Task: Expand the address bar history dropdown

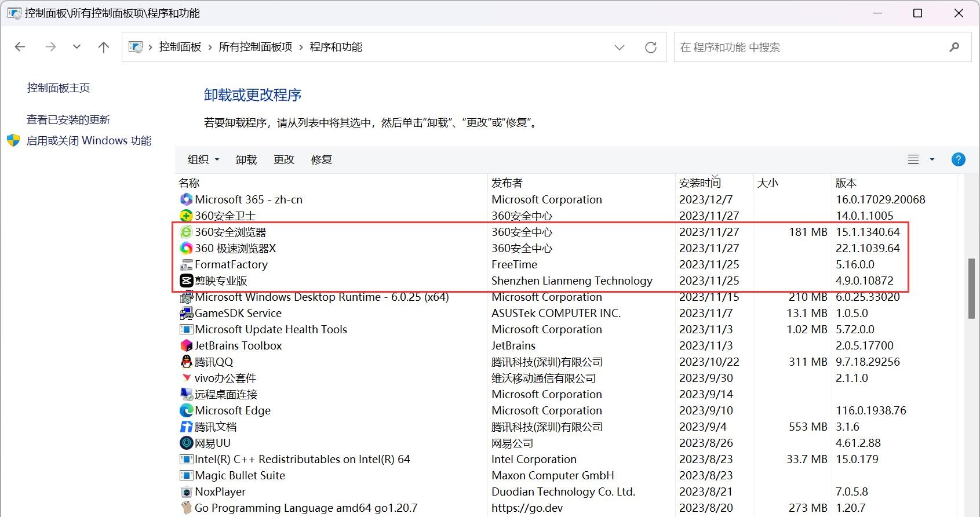Action: click(620, 48)
